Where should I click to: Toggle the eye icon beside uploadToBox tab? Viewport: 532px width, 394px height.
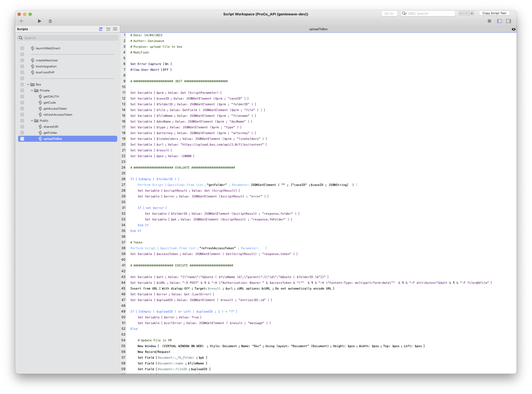[513, 29]
